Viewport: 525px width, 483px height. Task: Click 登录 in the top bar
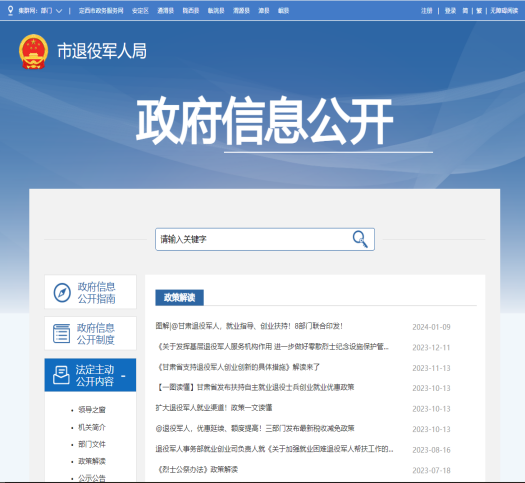coord(450,11)
